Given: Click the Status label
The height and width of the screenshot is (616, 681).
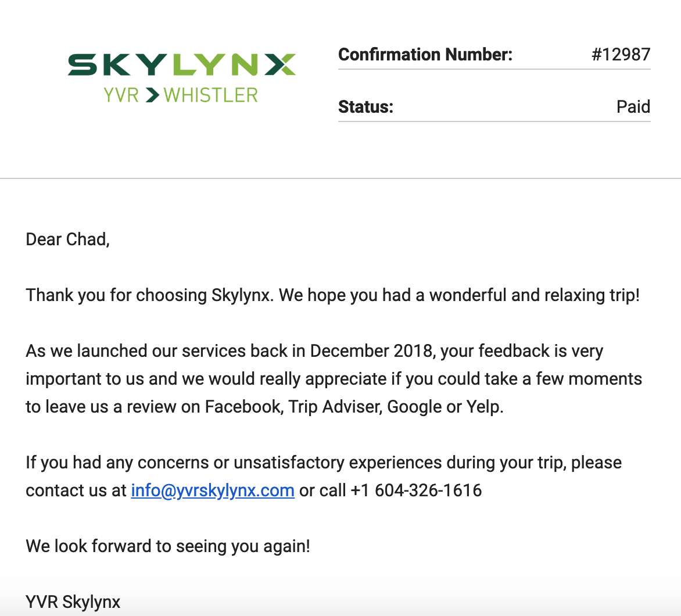Looking at the screenshot, I should [365, 107].
